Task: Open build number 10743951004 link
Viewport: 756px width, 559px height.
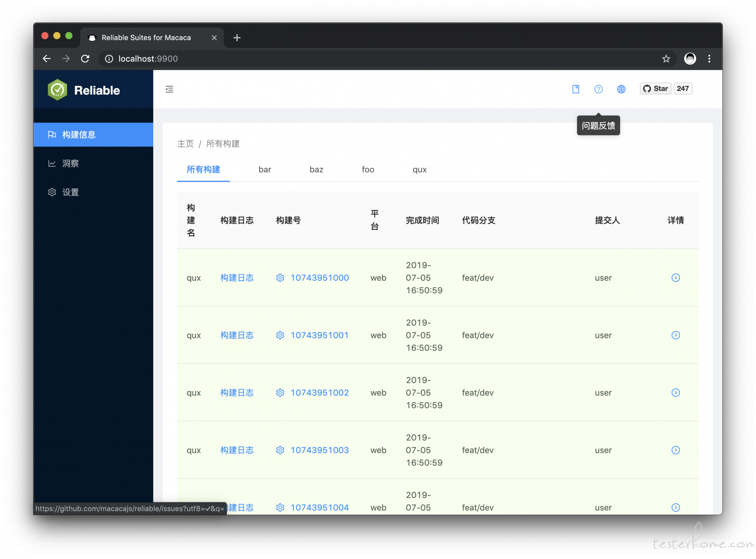Action: click(x=320, y=508)
